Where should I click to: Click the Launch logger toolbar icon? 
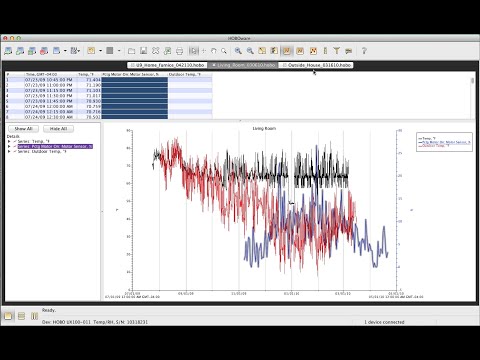pyautogui.click(x=8, y=51)
